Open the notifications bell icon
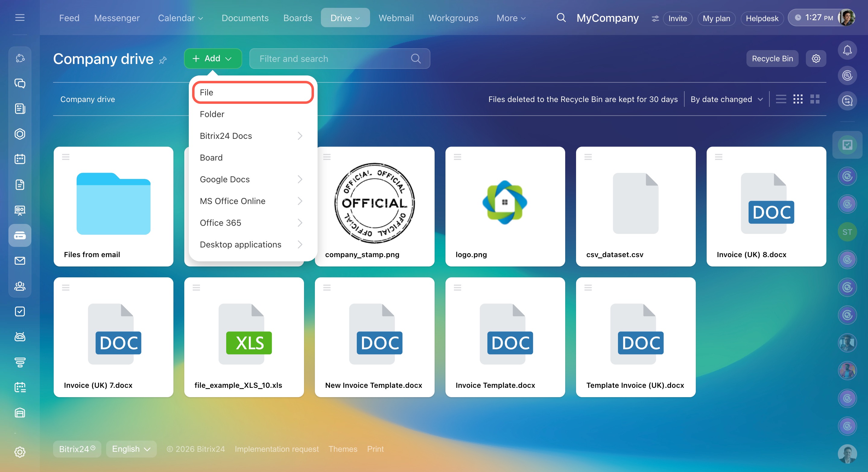Image resolution: width=868 pixels, height=472 pixels. coord(847,51)
